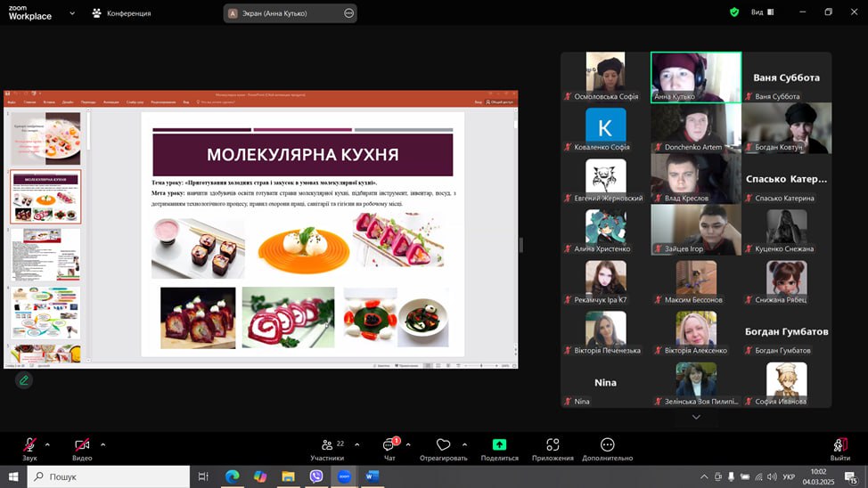Open shared screen options ellipsis button
The height and width of the screenshot is (488, 868).
348,13
